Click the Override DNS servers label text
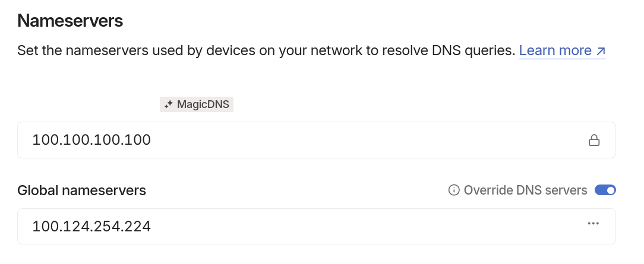 coord(525,190)
